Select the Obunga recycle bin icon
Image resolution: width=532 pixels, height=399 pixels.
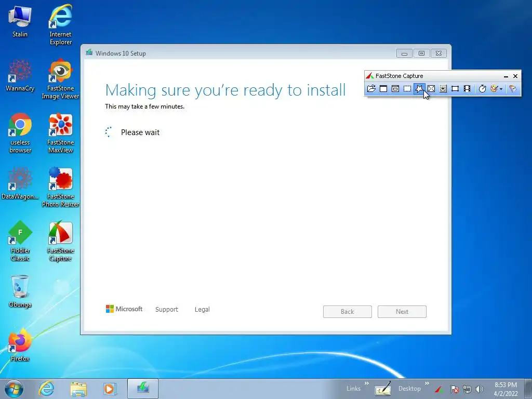point(20,291)
